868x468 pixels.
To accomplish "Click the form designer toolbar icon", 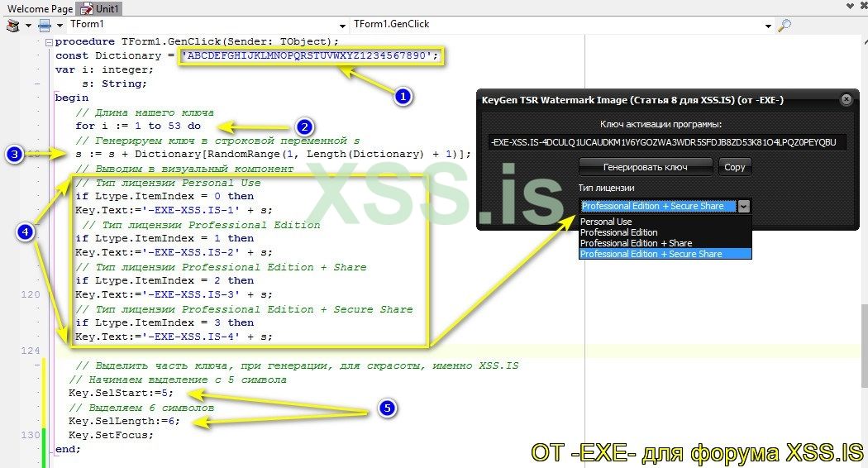I will [12, 25].
